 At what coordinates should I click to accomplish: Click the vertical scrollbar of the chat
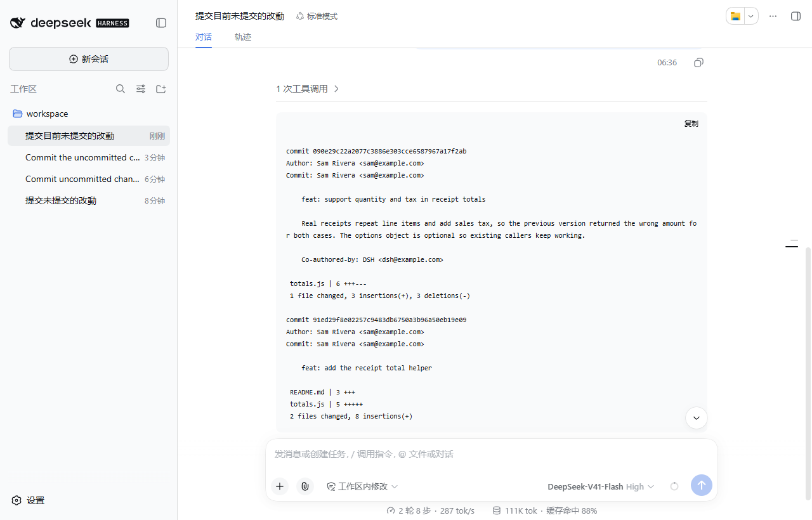coord(808,373)
